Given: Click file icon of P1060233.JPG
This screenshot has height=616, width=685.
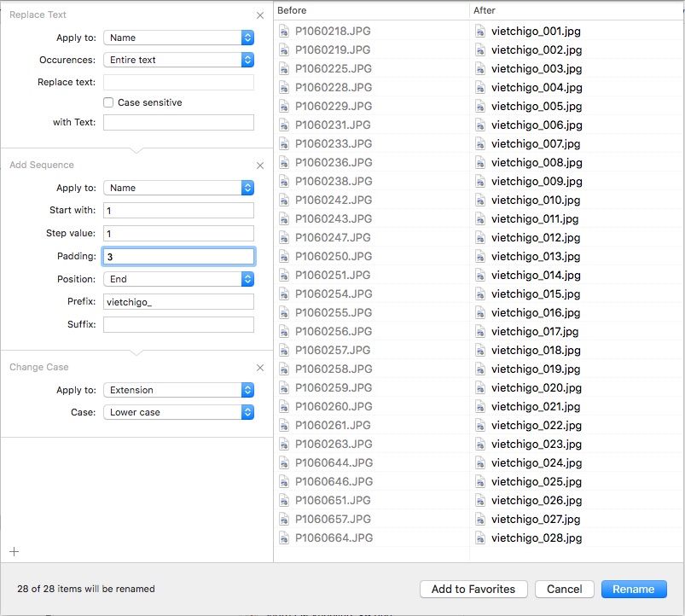Looking at the screenshot, I should 284,143.
